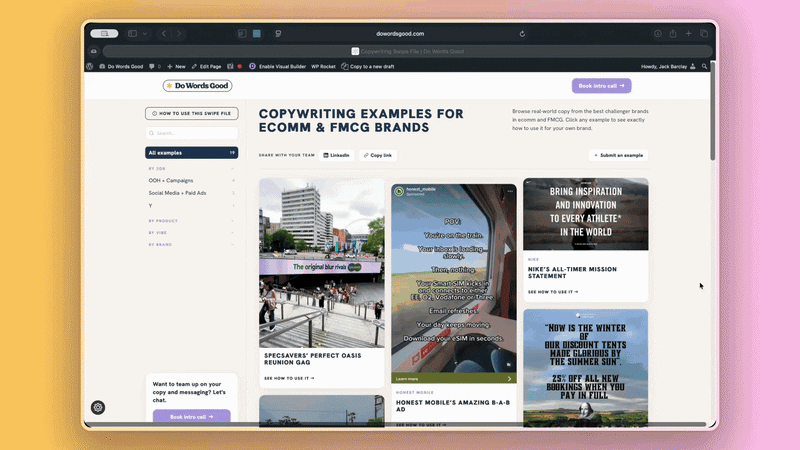Click the Safari sidebar toggle icon
The height and width of the screenshot is (450, 800).
tap(132, 34)
